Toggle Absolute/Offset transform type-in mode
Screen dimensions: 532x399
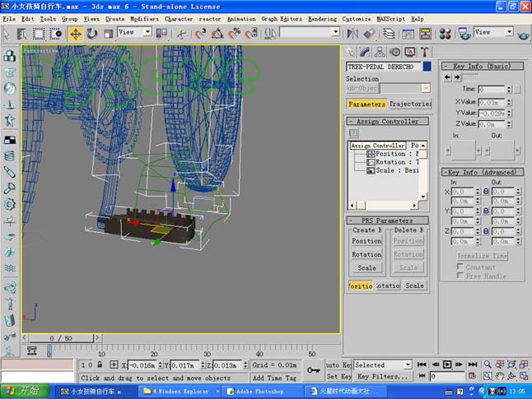point(114,364)
